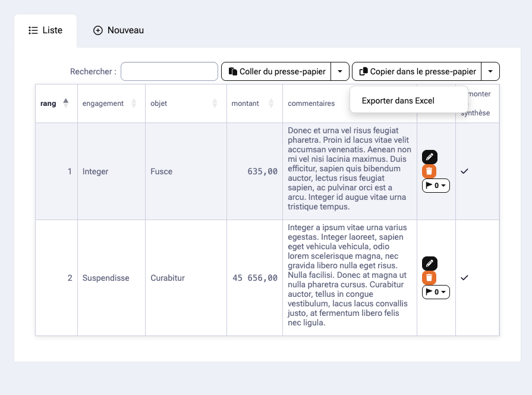Image resolution: width=532 pixels, height=395 pixels.
Task: Expand the Coller du presse-papier arrow menu
Action: (340, 71)
